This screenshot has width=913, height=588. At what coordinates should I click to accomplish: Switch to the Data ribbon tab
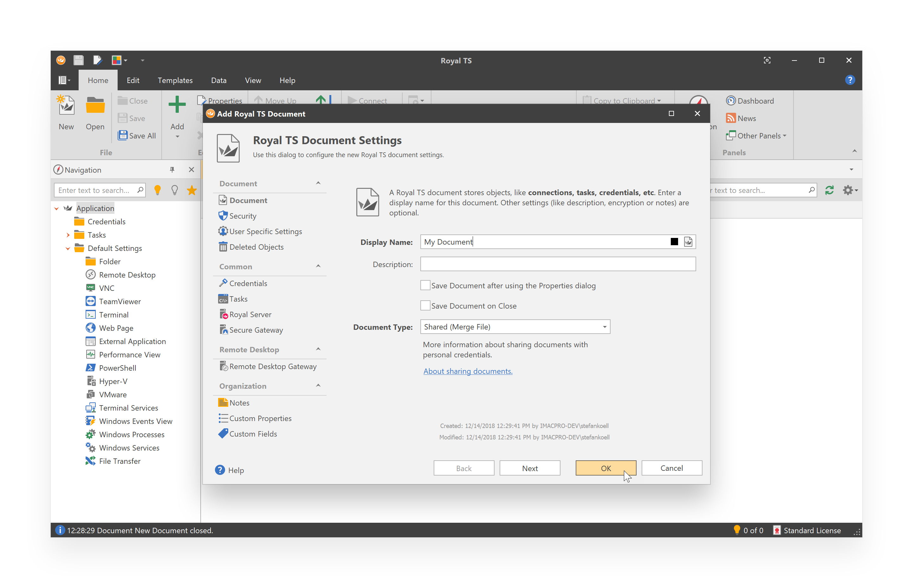219,80
